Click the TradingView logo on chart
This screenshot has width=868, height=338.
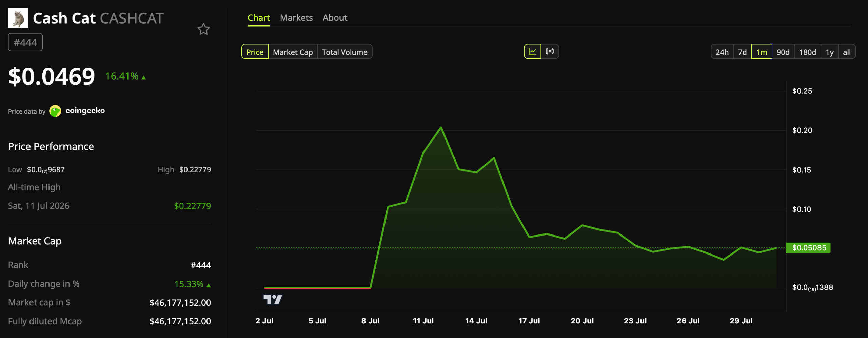click(273, 299)
